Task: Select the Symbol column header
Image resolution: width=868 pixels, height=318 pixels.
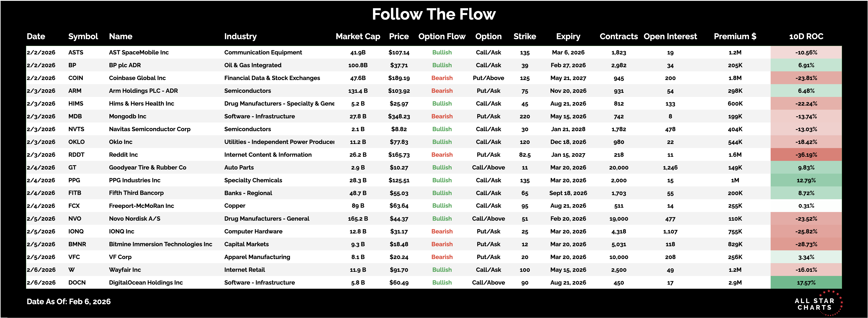Action: point(83,36)
